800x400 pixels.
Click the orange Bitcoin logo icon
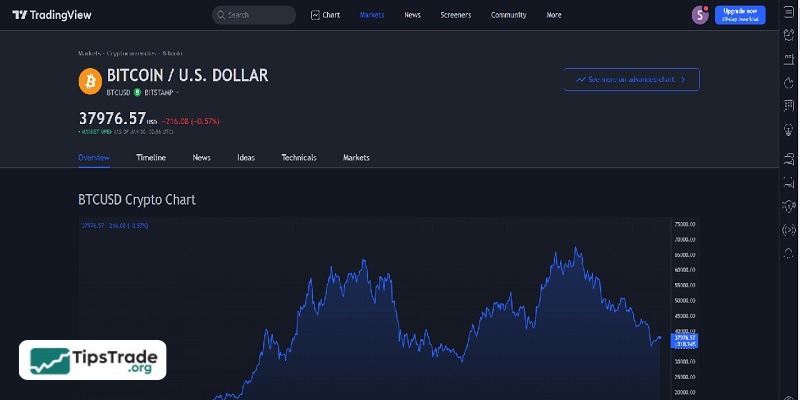[89, 80]
